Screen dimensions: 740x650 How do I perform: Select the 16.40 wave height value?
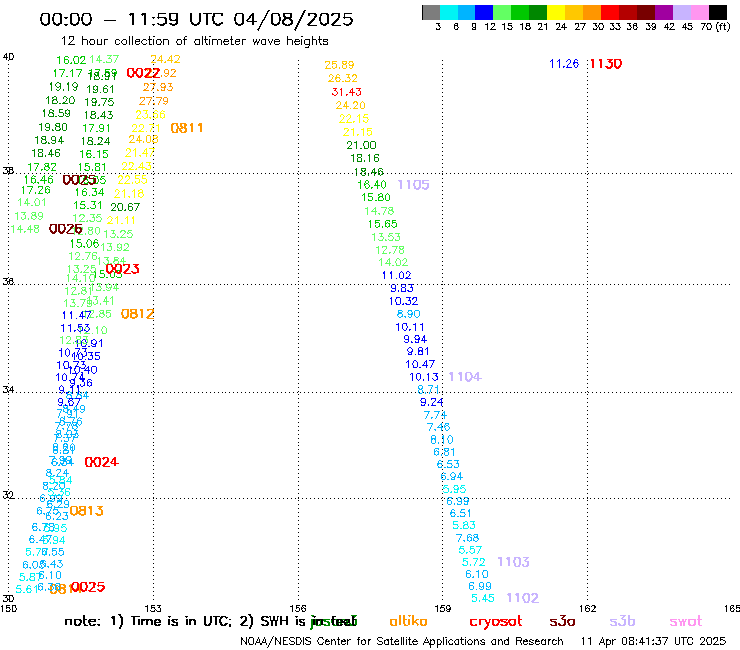pos(372,185)
